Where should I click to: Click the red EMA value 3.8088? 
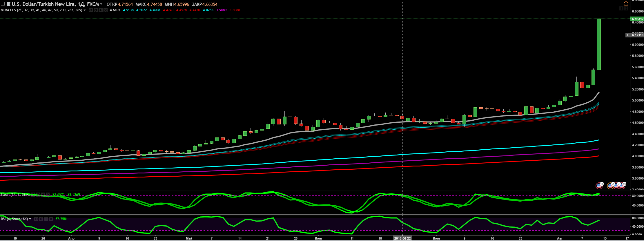click(x=235, y=10)
